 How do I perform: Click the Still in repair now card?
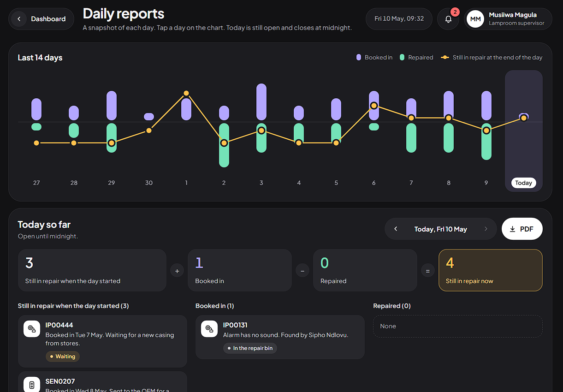pyautogui.click(x=491, y=270)
